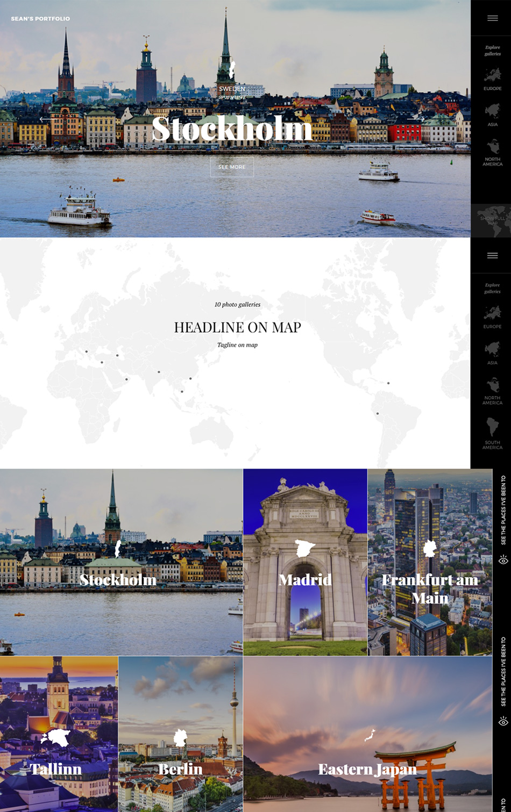Open the Frankfurt am Main gallery tile
This screenshot has height=812, width=511.
click(429, 562)
